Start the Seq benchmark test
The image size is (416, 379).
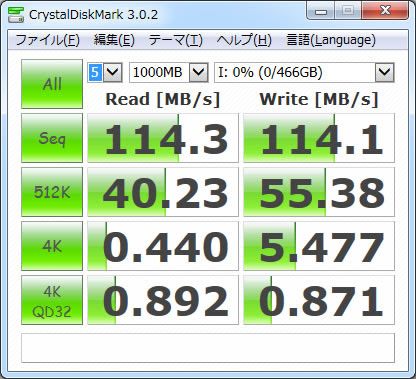click(x=52, y=138)
